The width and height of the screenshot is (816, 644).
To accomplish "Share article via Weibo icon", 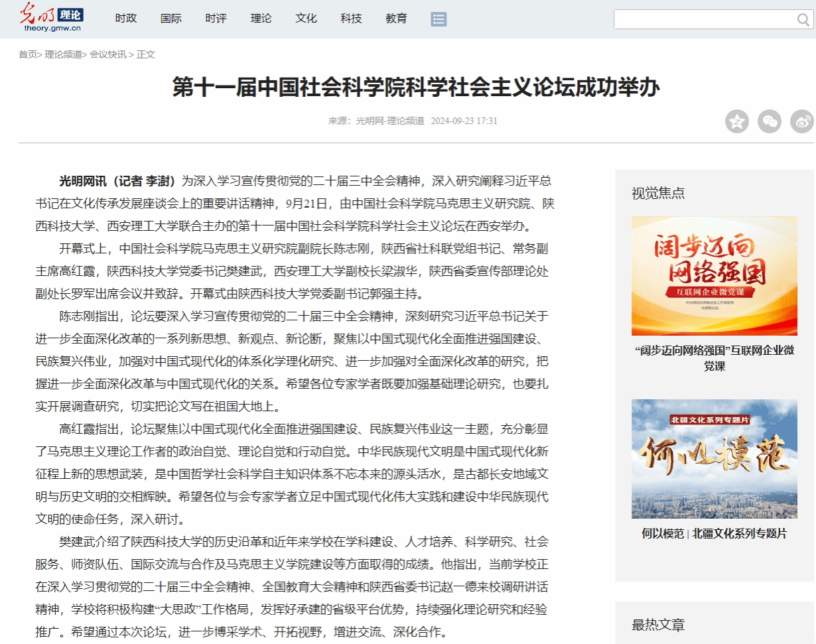I will (802, 121).
